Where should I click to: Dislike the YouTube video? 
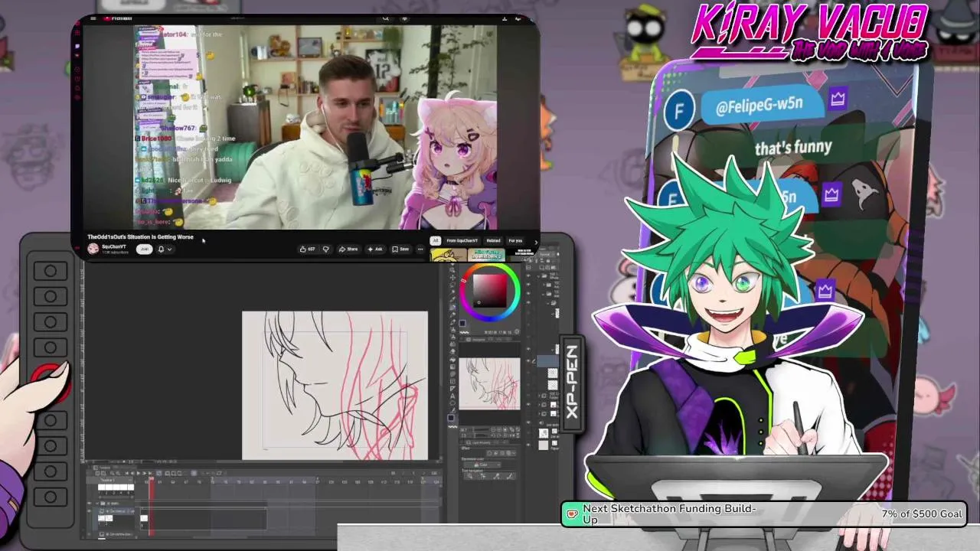coord(325,249)
